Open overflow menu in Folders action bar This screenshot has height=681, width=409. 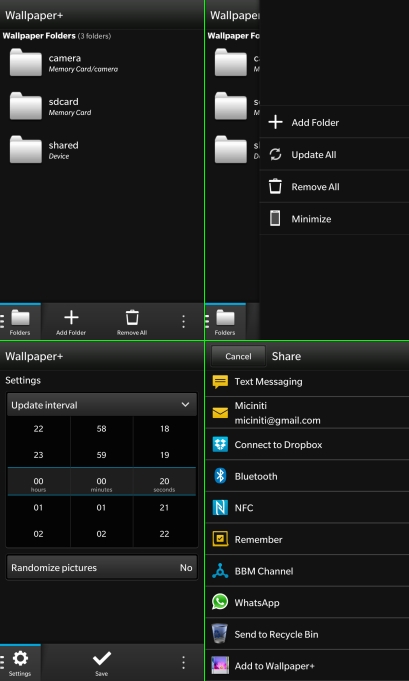(x=183, y=322)
